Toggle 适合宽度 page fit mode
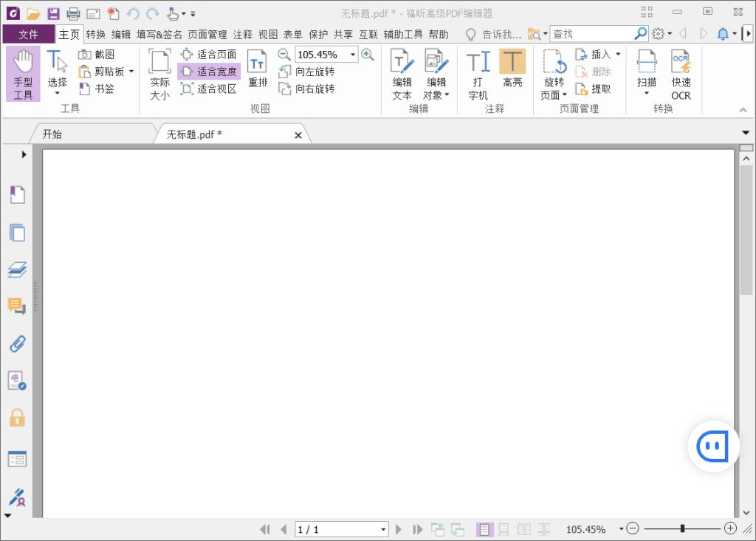This screenshot has height=541, width=756. (210, 71)
